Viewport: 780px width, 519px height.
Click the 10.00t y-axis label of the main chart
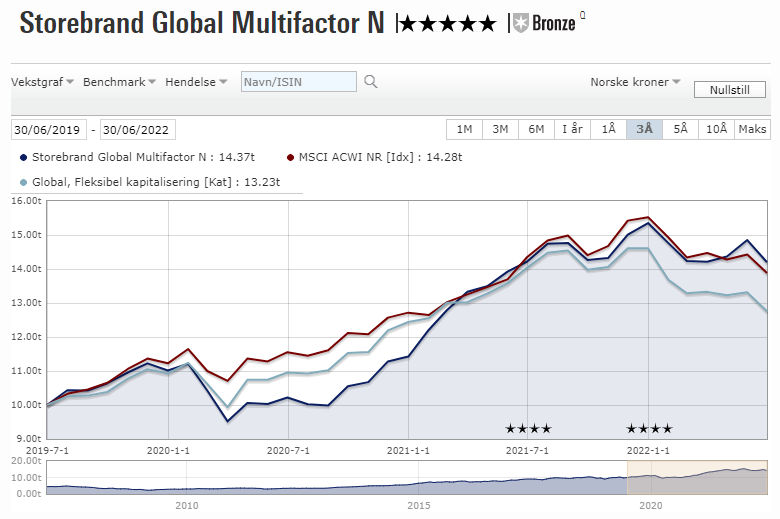(26, 405)
